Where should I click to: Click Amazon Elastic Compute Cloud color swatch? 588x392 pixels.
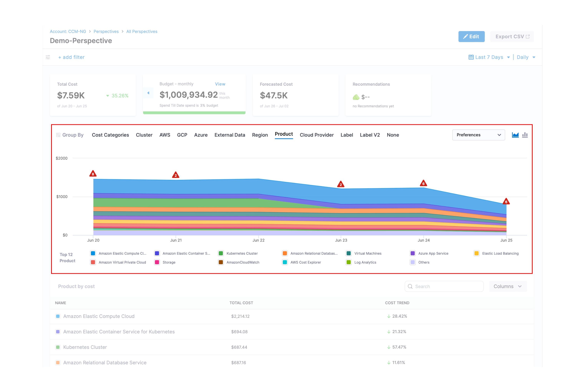(58, 316)
